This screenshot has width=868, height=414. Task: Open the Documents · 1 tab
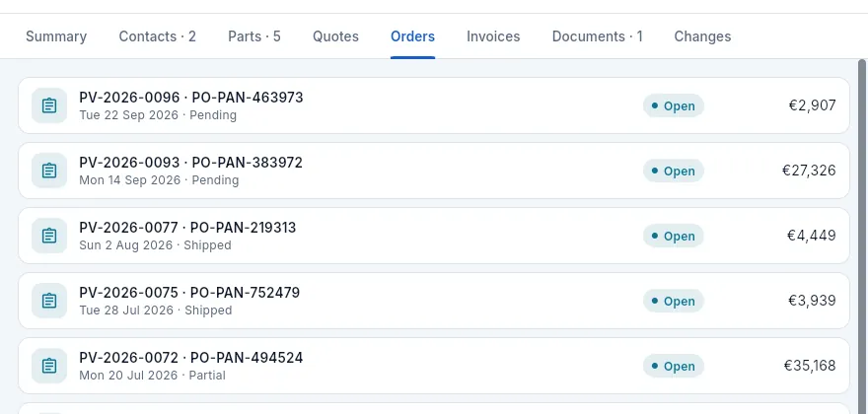(598, 36)
